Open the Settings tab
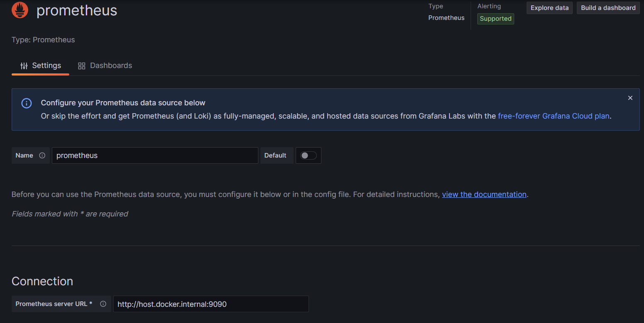The image size is (644, 323). (41, 66)
